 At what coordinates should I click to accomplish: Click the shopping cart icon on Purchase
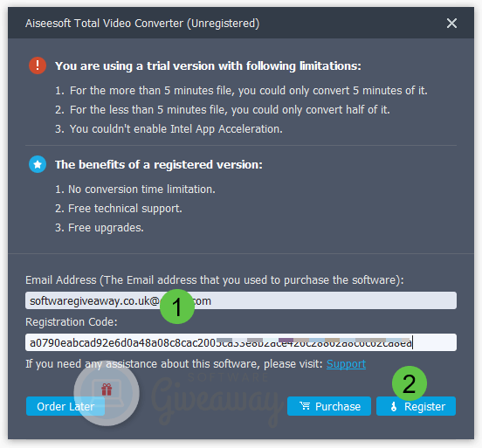pyautogui.click(x=305, y=406)
